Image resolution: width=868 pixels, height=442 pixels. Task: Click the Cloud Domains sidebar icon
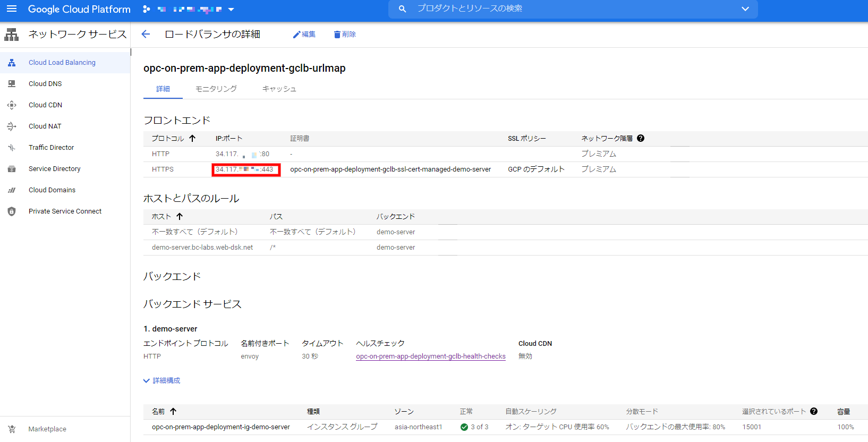point(12,190)
